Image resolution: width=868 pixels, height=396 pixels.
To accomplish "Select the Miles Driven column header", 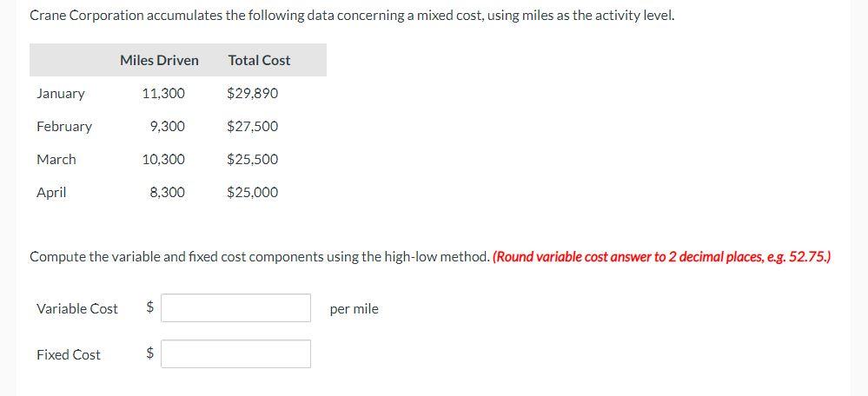I will click(159, 60).
